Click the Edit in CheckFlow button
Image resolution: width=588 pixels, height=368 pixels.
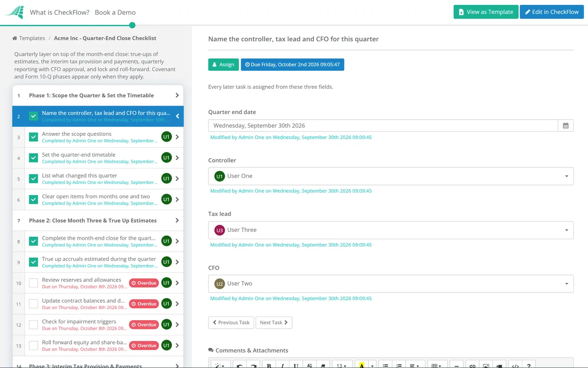(x=552, y=12)
